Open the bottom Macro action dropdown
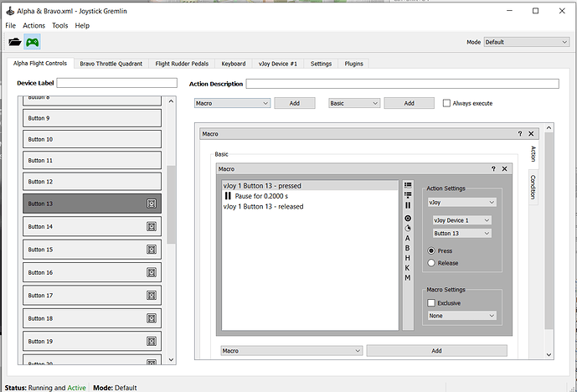577x392 pixels. [291, 351]
